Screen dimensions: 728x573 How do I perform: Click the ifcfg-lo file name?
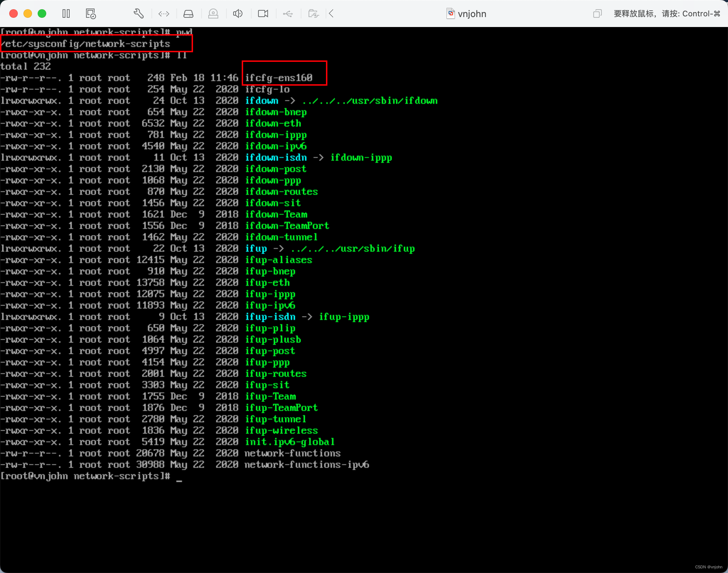[267, 89]
